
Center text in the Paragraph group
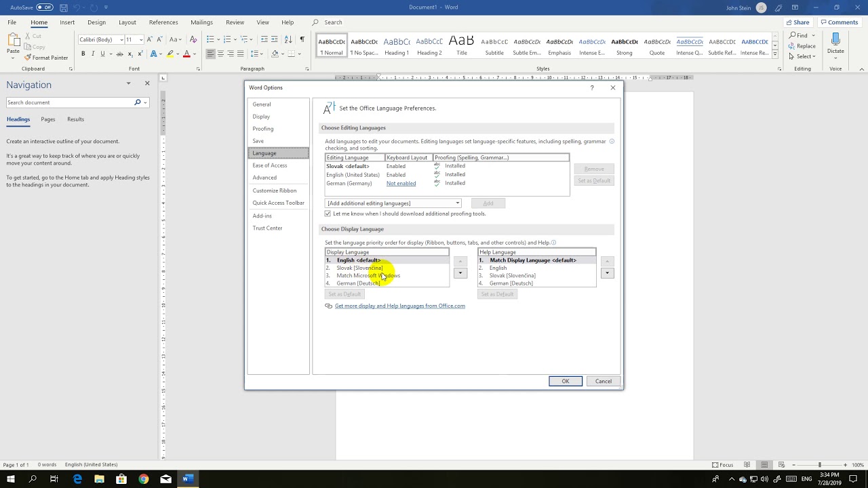tap(220, 54)
